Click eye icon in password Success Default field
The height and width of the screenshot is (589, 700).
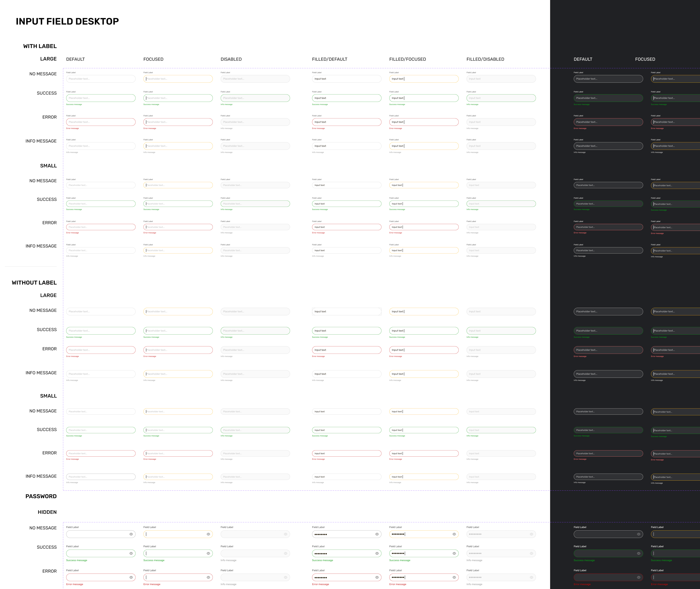click(131, 553)
